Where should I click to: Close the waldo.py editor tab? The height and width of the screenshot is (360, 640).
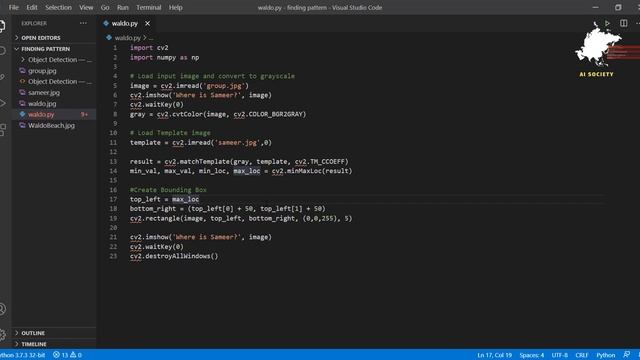tap(147, 24)
